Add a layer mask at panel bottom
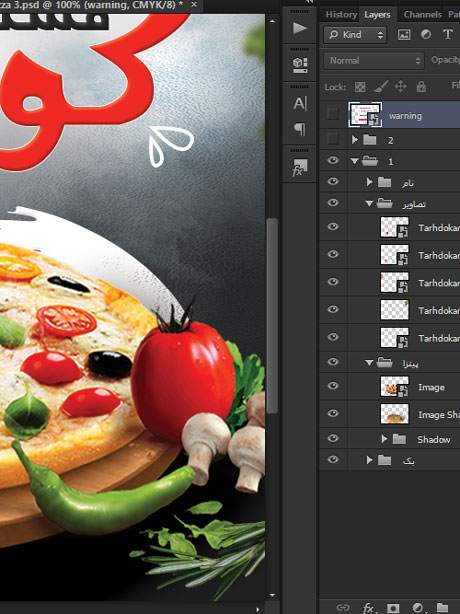460x614 pixels. (393, 607)
